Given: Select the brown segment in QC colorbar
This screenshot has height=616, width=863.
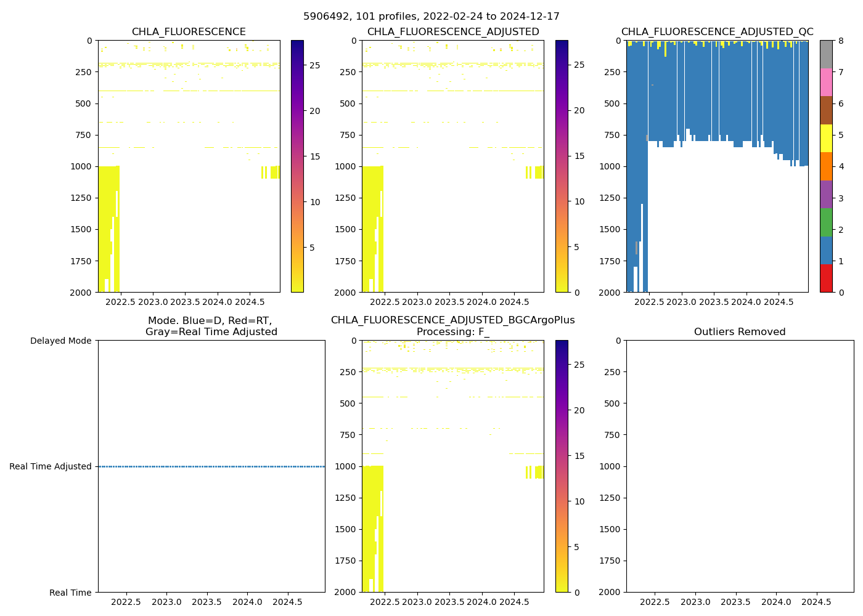Looking at the screenshot, I should (x=826, y=110).
